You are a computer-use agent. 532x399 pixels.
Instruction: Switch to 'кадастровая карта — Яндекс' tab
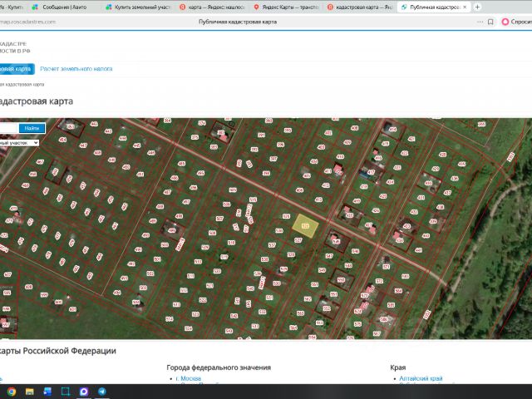click(x=360, y=7)
